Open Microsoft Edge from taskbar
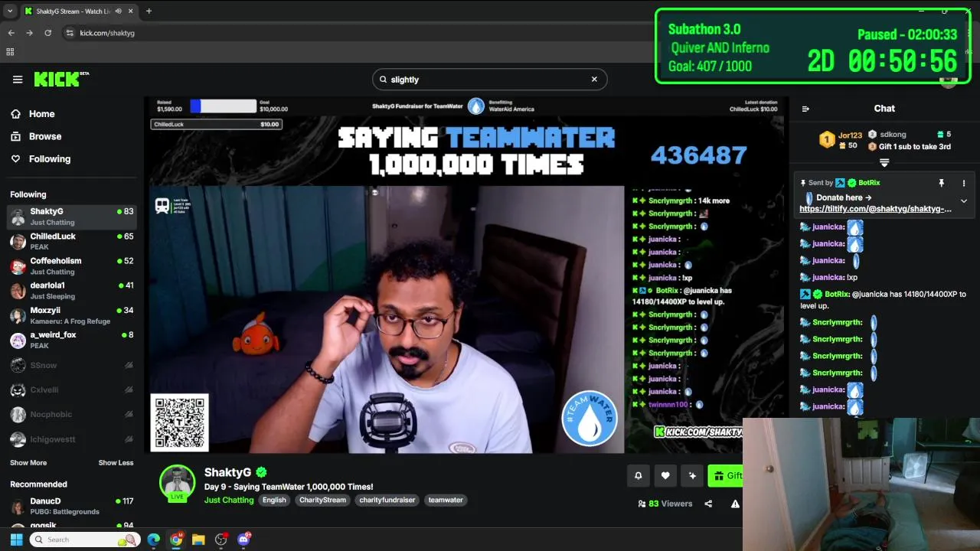The image size is (980, 551). [x=153, y=540]
